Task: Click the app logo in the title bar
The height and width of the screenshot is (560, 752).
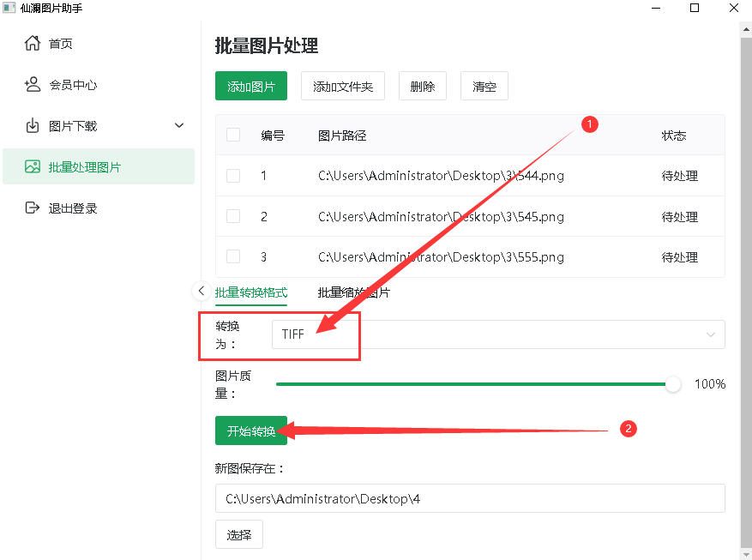Action: click(x=9, y=9)
